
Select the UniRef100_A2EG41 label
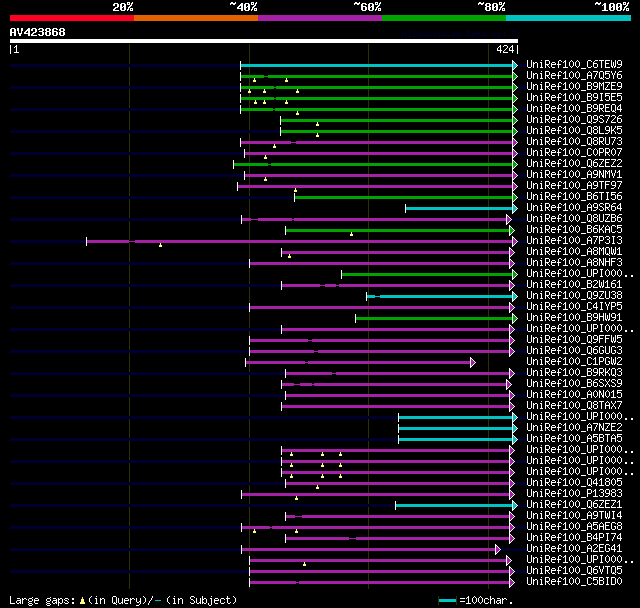(x=574, y=549)
